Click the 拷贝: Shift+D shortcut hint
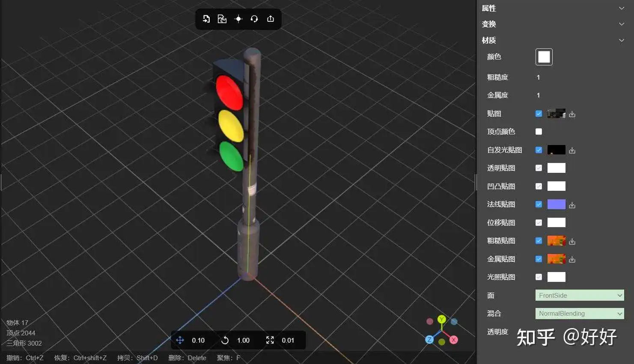Viewport: 634px width, 364px height. [x=137, y=358]
